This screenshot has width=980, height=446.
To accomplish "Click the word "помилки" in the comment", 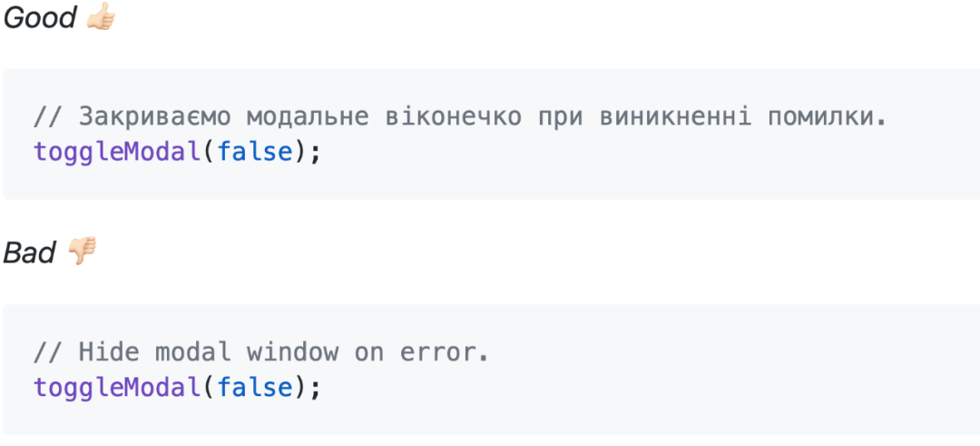I will [822, 117].
